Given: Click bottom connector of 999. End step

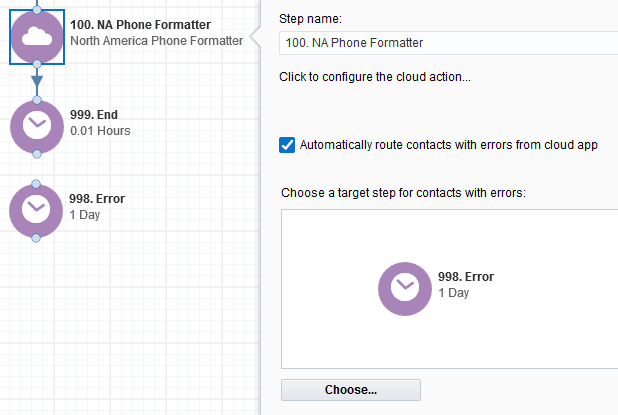Looking at the screenshot, I should [x=37, y=154].
